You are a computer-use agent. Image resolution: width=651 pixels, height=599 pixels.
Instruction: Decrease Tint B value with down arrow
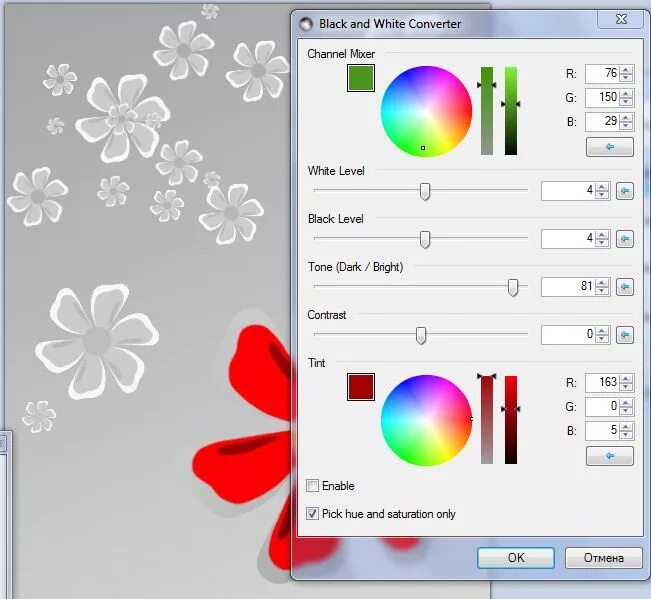point(626,435)
